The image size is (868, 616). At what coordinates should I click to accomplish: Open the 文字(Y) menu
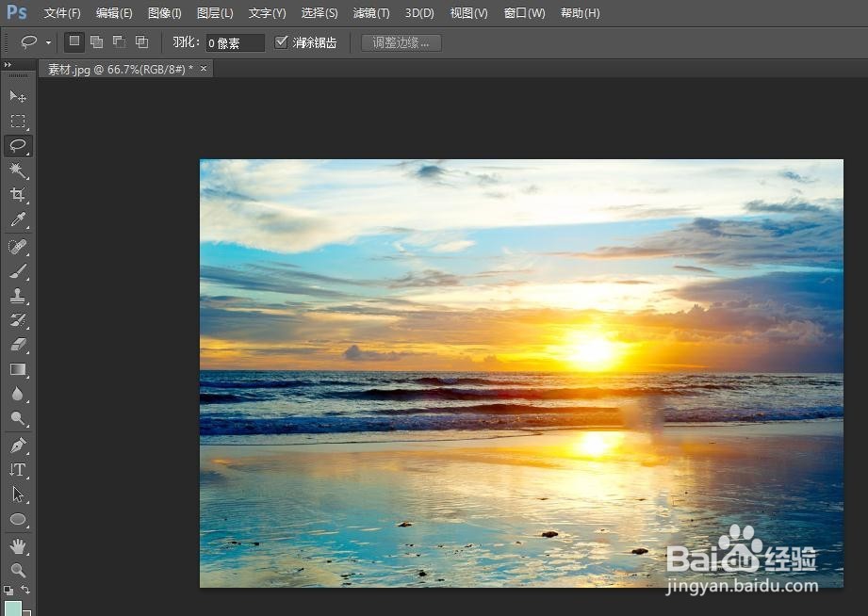click(x=267, y=13)
